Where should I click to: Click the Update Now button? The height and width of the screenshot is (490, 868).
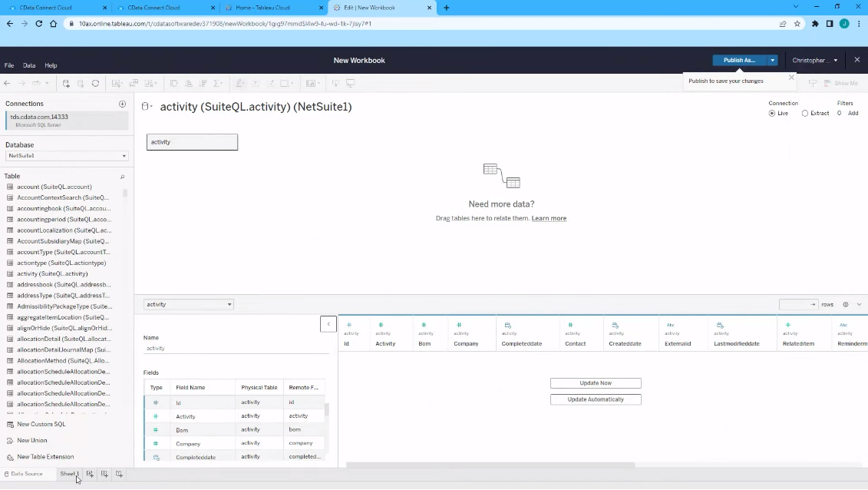(x=595, y=382)
